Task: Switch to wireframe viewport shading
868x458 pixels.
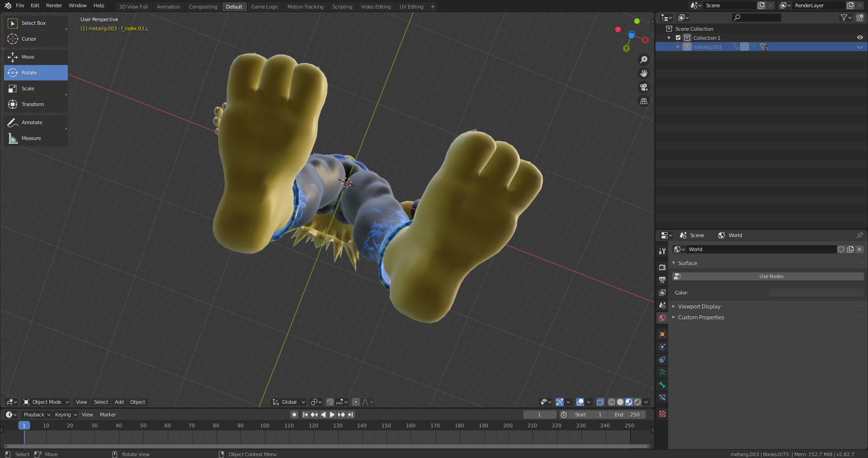Action: pos(612,402)
